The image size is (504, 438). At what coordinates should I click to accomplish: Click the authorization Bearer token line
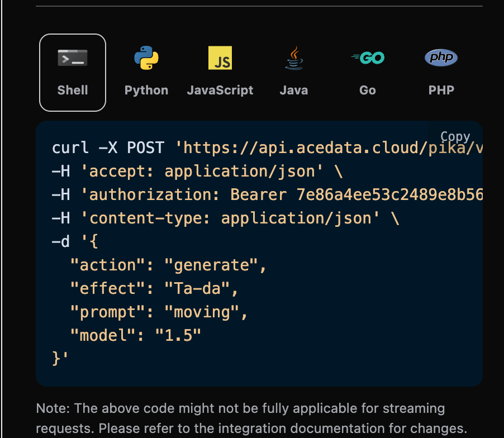coord(267,194)
